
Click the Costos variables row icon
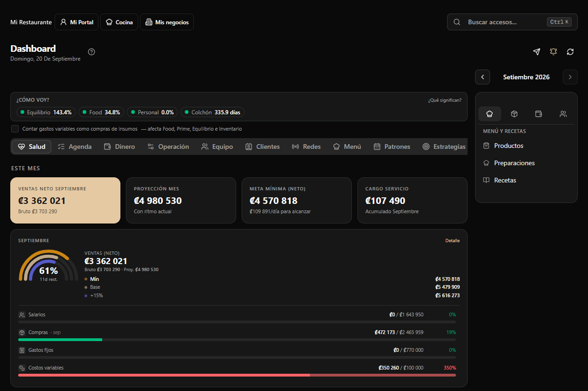point(22,368)
